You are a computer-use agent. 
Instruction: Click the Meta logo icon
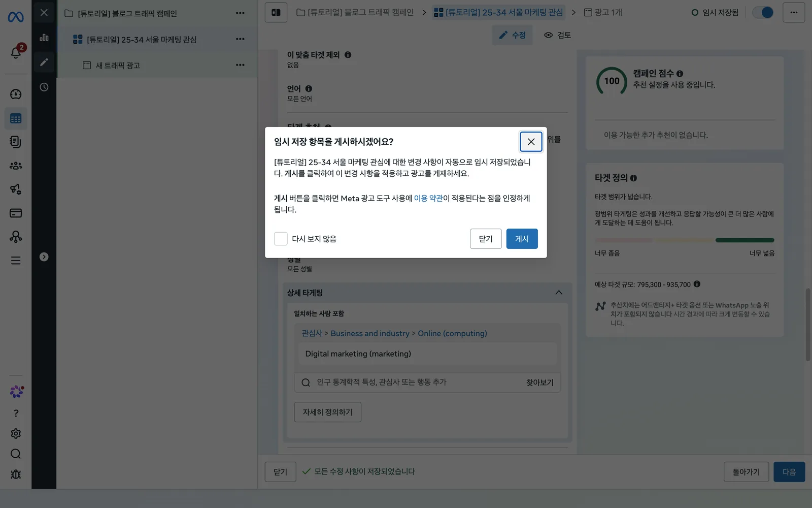tap(16, 17)
